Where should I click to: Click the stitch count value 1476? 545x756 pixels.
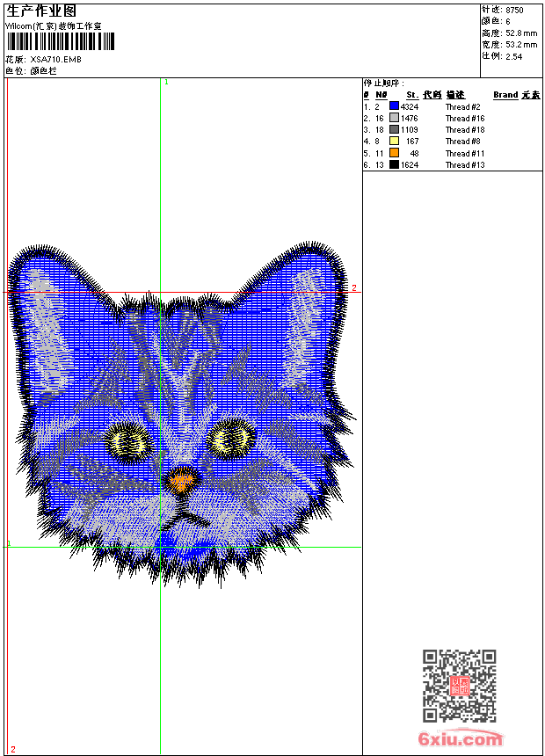(410, 119)
